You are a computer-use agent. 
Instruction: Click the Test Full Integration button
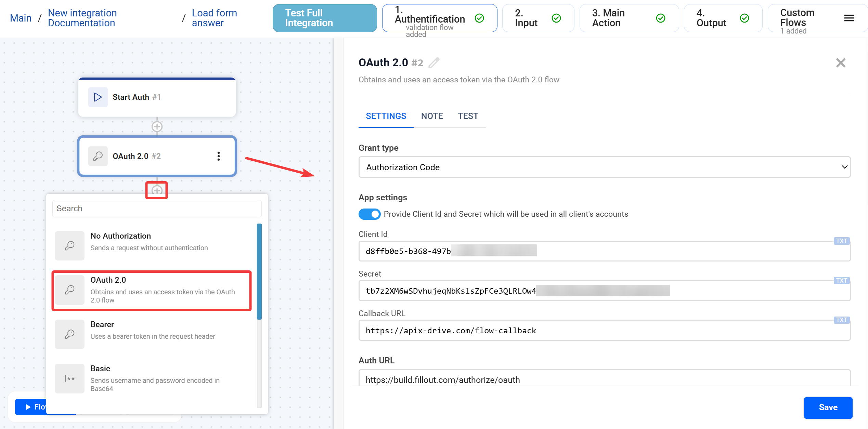point(324,18)
